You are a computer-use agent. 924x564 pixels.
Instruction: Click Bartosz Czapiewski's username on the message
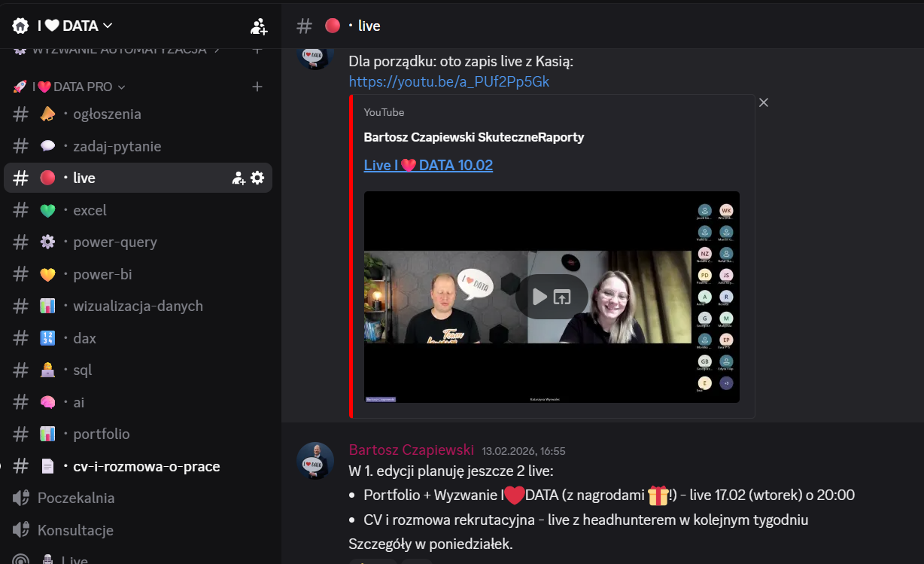[x=411, y=450]
